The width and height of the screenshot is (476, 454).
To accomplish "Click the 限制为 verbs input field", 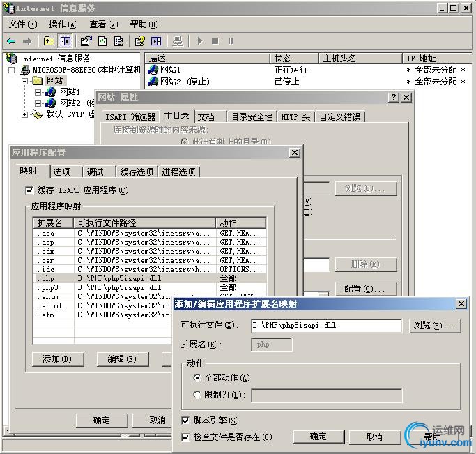I will click(x=327, y=395).
